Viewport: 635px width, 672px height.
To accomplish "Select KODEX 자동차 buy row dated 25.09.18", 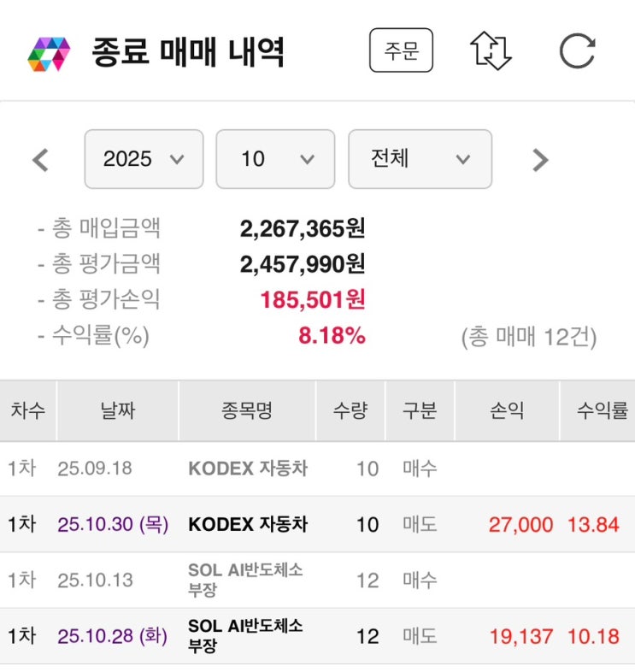I will (248, 469).
